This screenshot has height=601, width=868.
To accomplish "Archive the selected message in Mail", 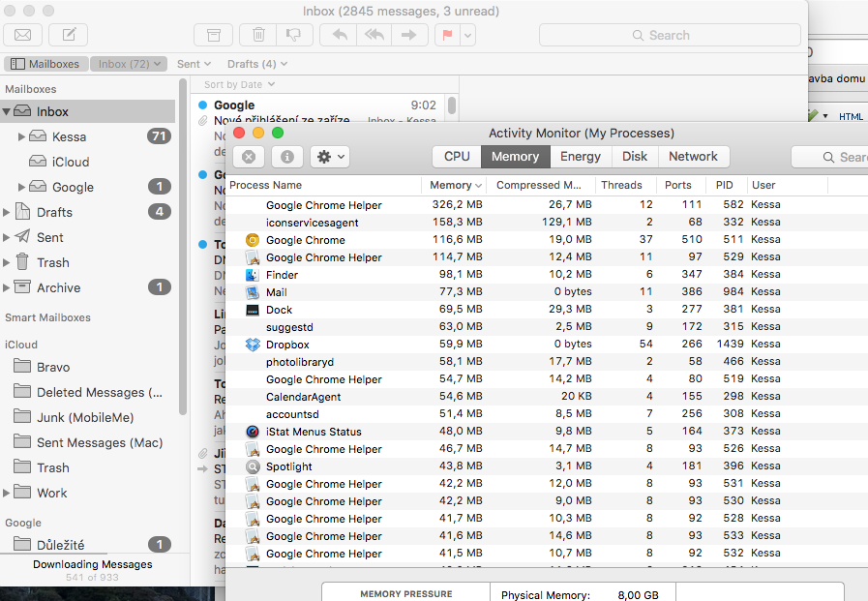I will [x=213, y=35].
